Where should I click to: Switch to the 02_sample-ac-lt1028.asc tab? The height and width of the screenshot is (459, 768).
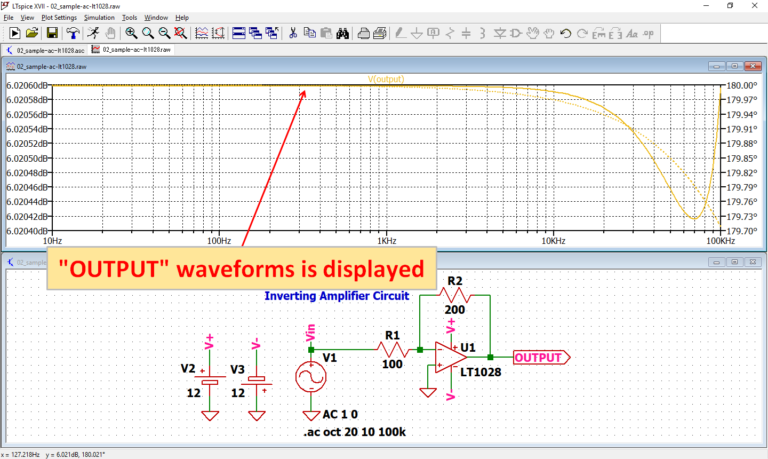pos(47,48)
